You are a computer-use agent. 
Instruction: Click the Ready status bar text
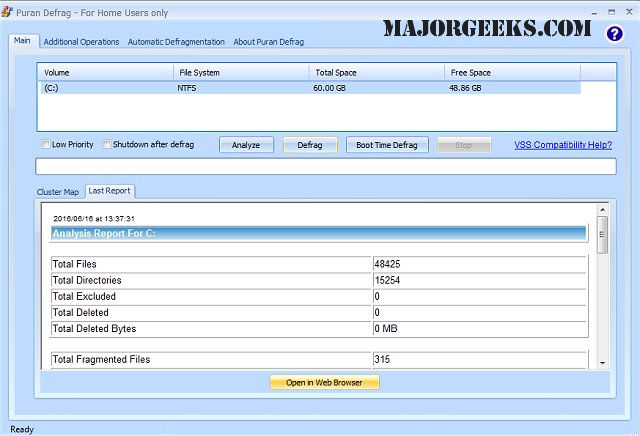pyautogui.click(x=22, y=429)
